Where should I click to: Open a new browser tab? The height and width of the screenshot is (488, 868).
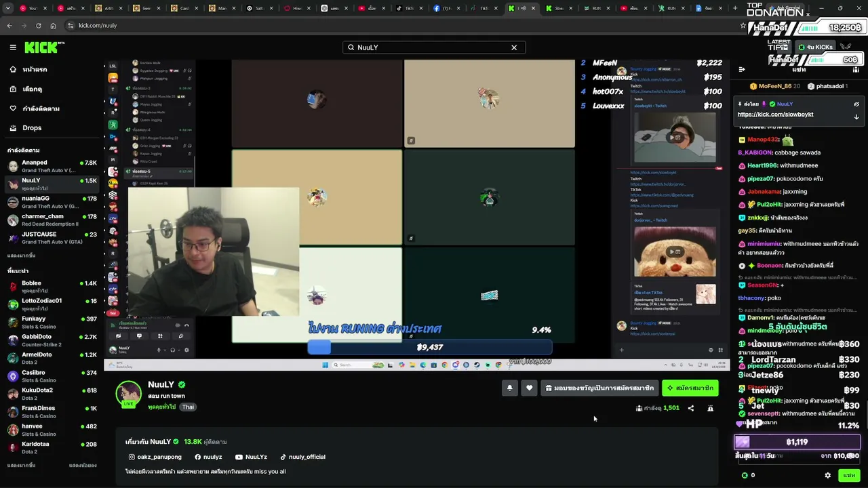pos(735,8)
